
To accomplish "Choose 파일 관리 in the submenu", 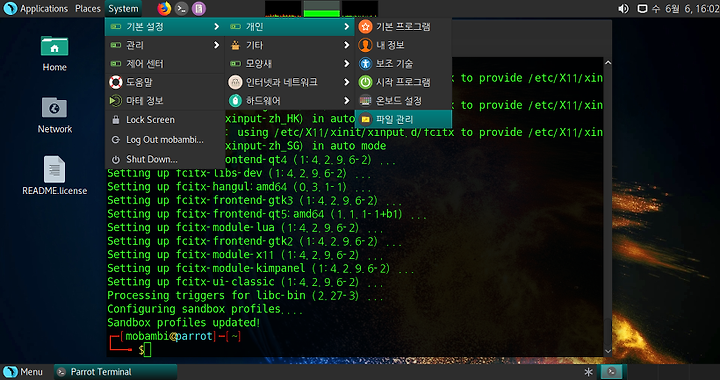I will click(403, 119).
